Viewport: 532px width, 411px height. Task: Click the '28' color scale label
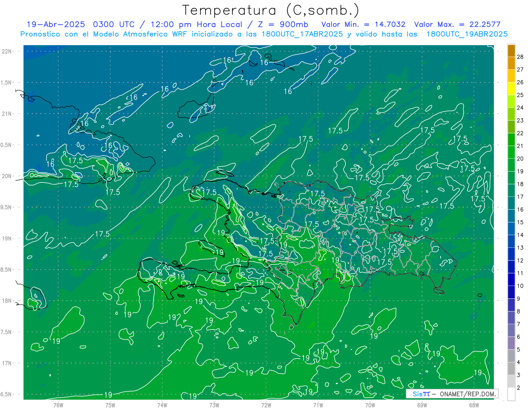[x=520, y=57]
